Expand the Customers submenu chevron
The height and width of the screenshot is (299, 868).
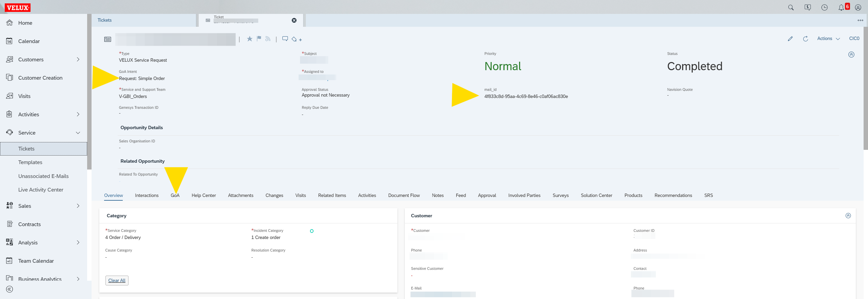click(x=78, y=59)
